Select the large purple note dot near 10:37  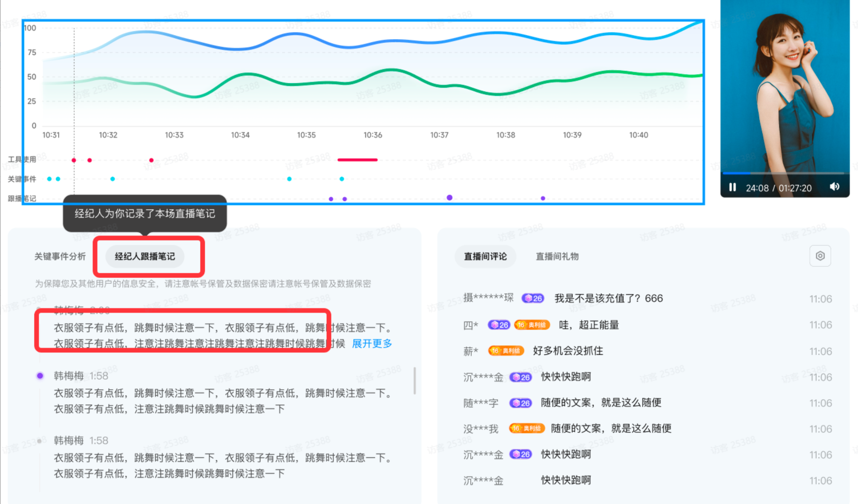click(449, 198)
